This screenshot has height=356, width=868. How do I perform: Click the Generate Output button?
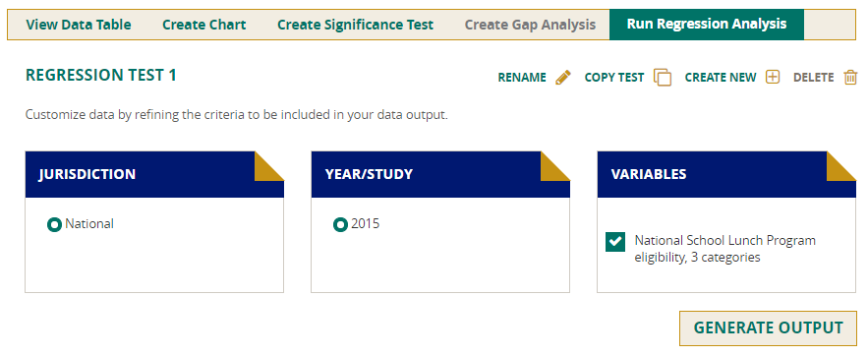(768, 327)
